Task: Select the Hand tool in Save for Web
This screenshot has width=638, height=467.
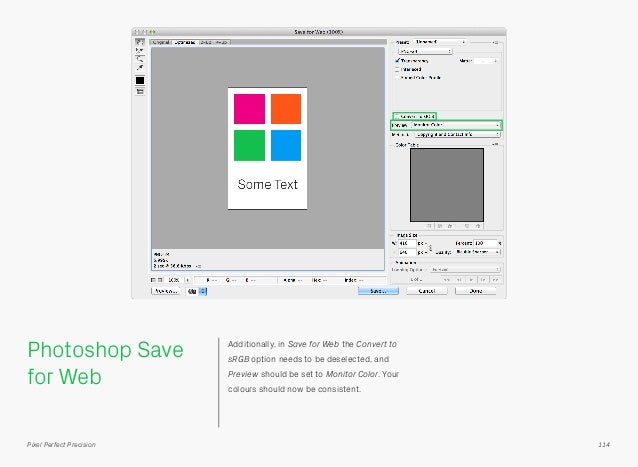Action: pyautogui.click(x=140, y=42)
